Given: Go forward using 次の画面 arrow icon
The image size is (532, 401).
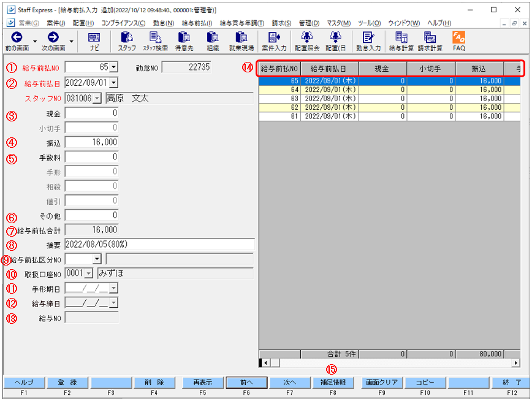Looking at the screenshot, I should 53,37.
